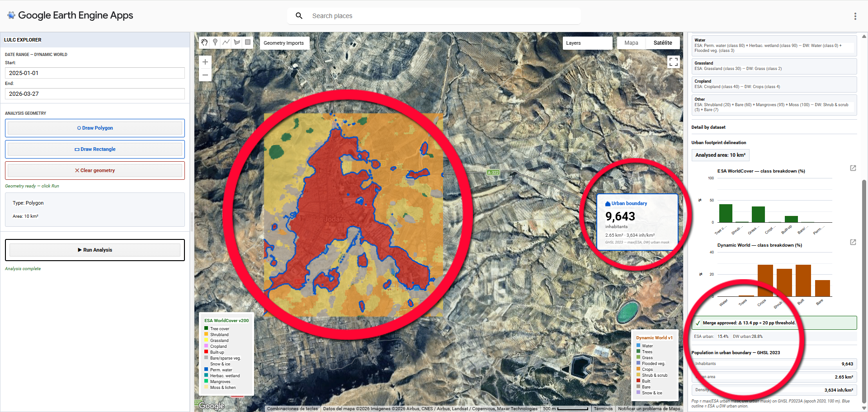The image size is (868, 412).
Task: Select the draw shape polygon tool
Action: tap(237, 42)
